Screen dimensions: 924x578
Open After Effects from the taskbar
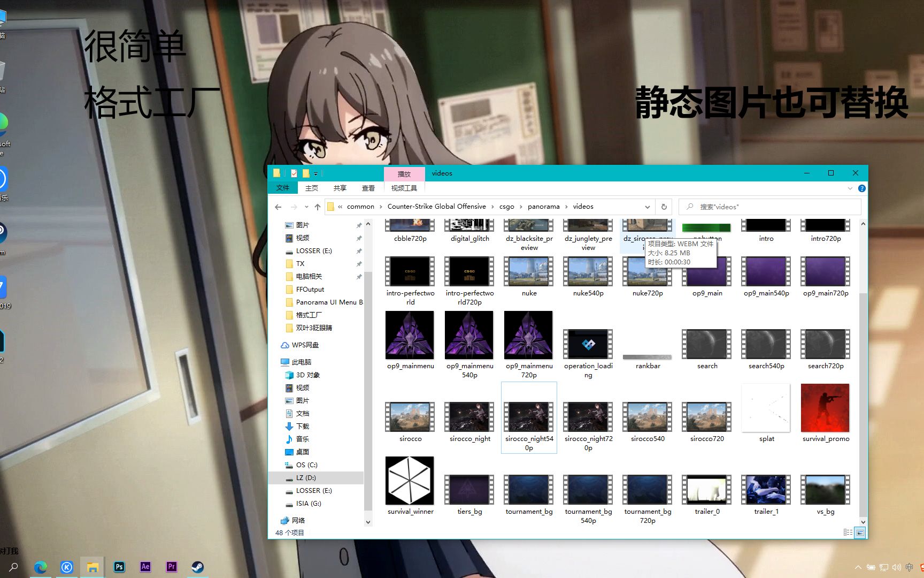(145, 567)
